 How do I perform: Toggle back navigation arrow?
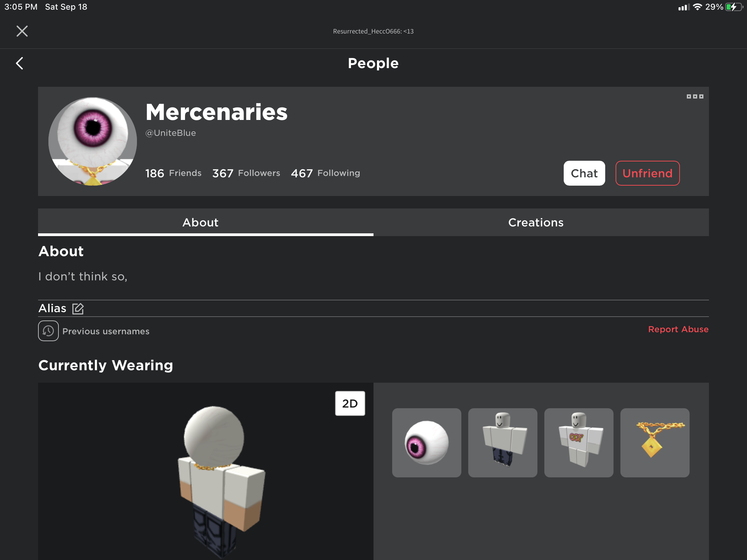pos(19,63)
